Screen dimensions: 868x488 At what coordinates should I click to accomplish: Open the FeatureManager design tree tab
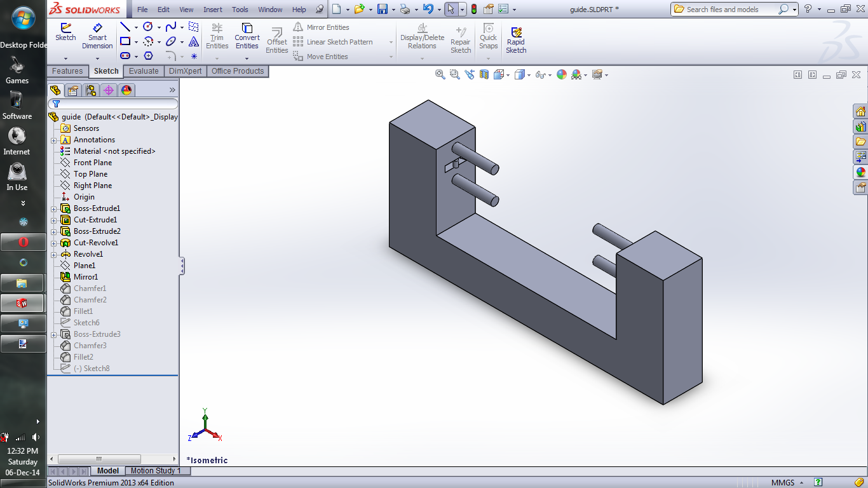click(55, 90)
